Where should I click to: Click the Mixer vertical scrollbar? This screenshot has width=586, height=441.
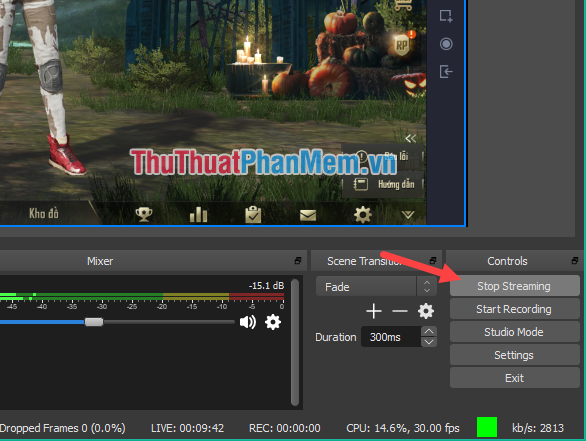point(294,342)
